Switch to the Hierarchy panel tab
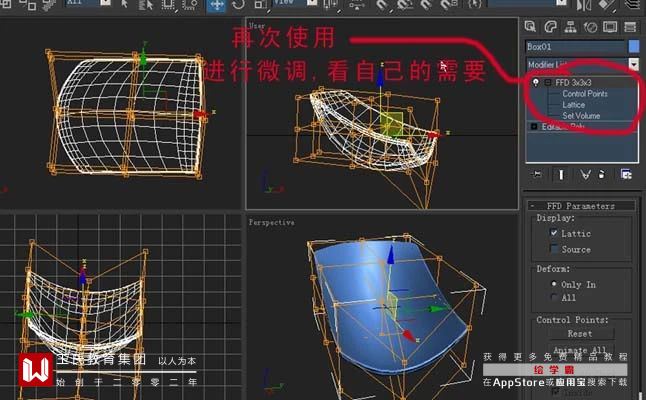 pyautogui.click(x=570, y=27)
